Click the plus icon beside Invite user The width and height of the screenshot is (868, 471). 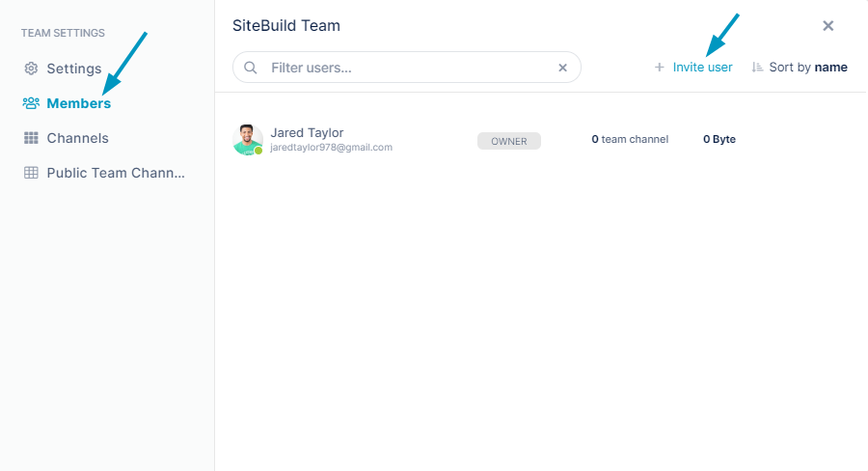(x=660, y=67)
